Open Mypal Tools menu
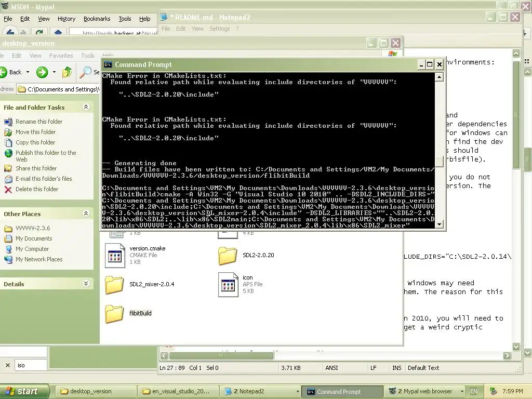 (x=125, y=19)
